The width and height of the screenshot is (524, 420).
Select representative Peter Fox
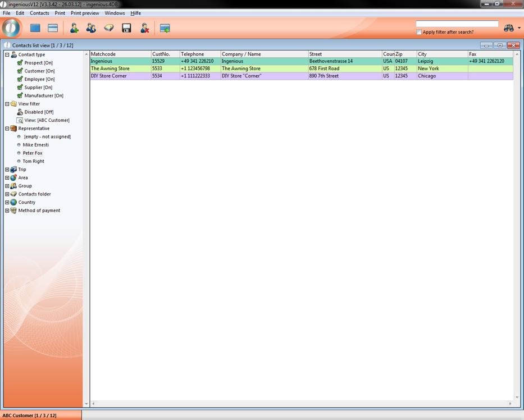33,153
